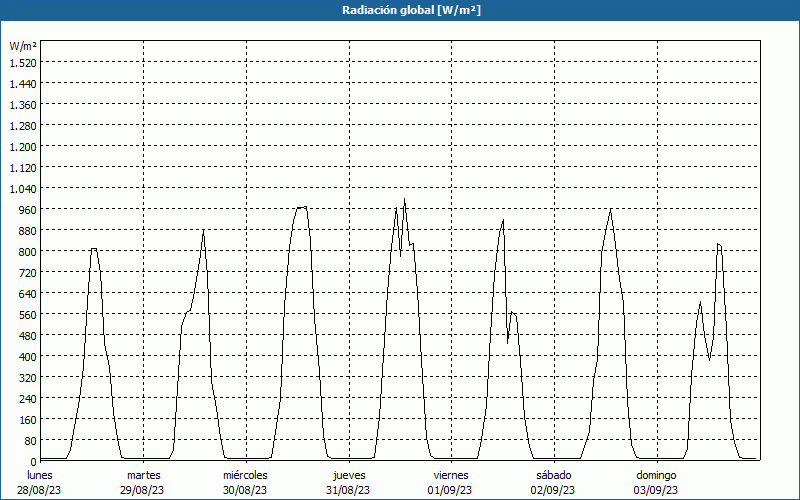Click the 1.440 y-axis value
Viewport: 800px width, 500px height.
click(23, 83)
